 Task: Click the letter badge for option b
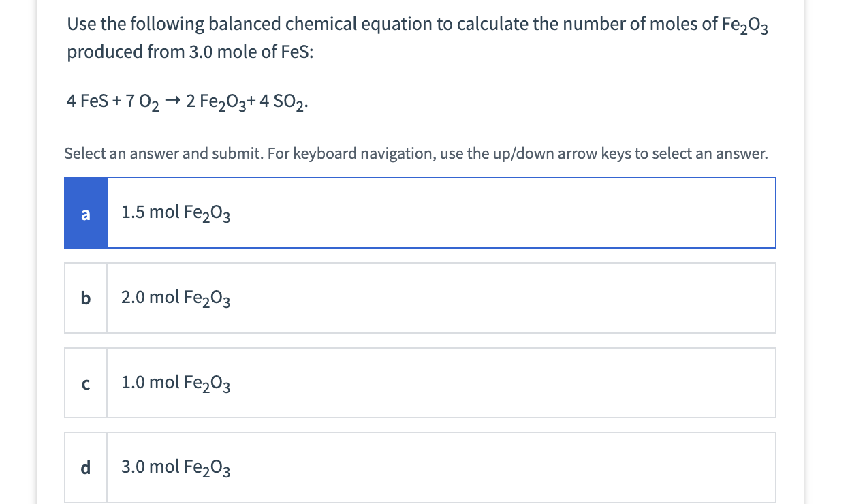point(85,298)
